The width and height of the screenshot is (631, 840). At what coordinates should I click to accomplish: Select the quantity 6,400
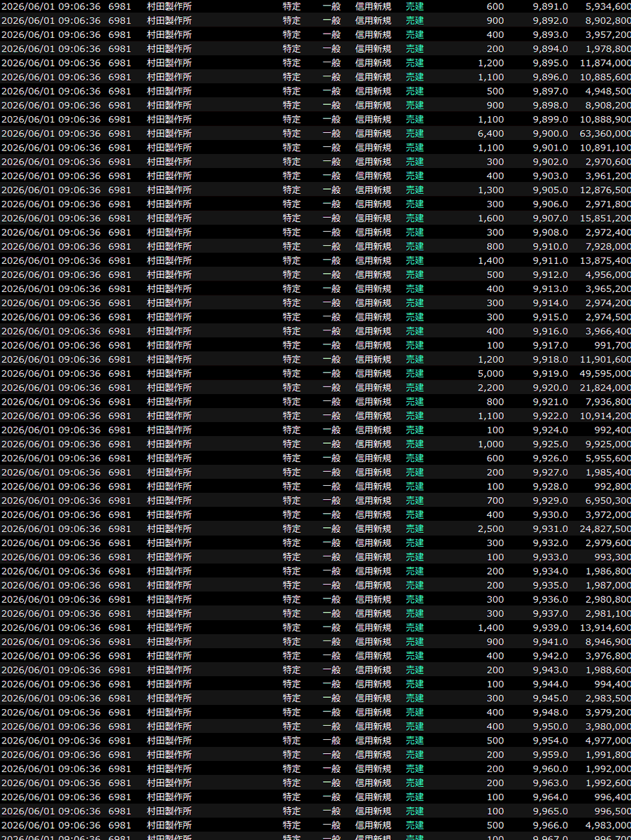point(490,133)
